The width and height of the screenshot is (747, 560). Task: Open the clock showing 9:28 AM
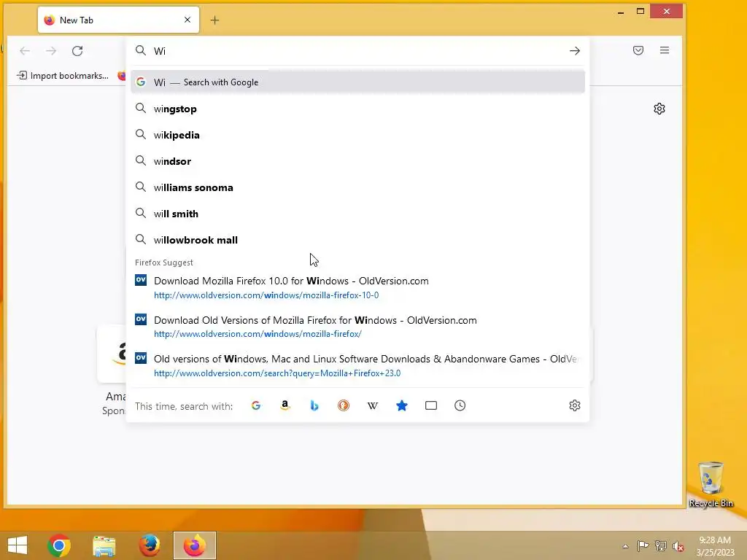[x=715, y=546]
